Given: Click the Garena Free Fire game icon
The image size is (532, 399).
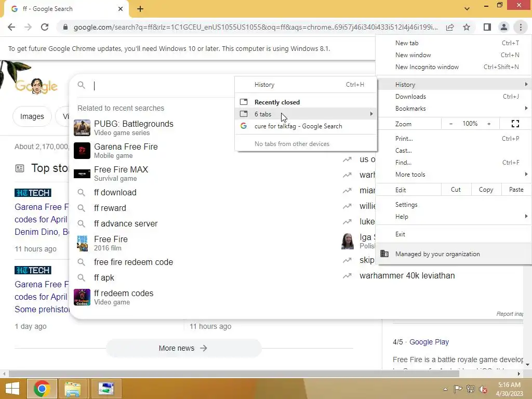Looking at the screenshot, I should tap(82, 151).
